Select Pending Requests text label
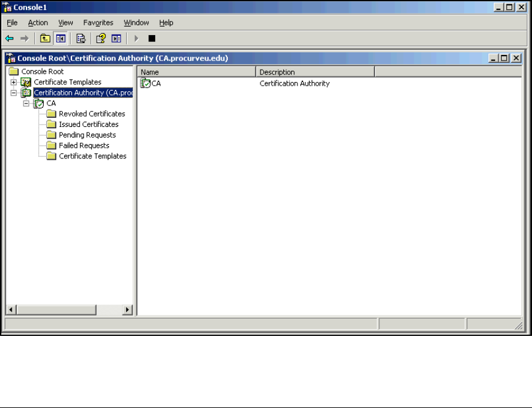Image resolution: width=532 pixels, height=408 pixels. (x=87, y=135)
